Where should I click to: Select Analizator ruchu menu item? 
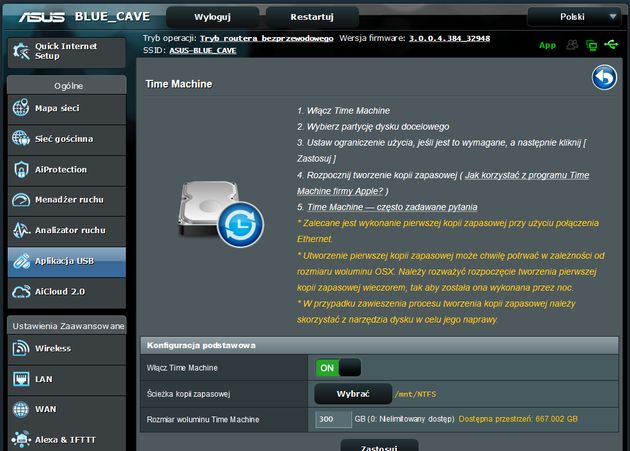[x=67, y=230]
